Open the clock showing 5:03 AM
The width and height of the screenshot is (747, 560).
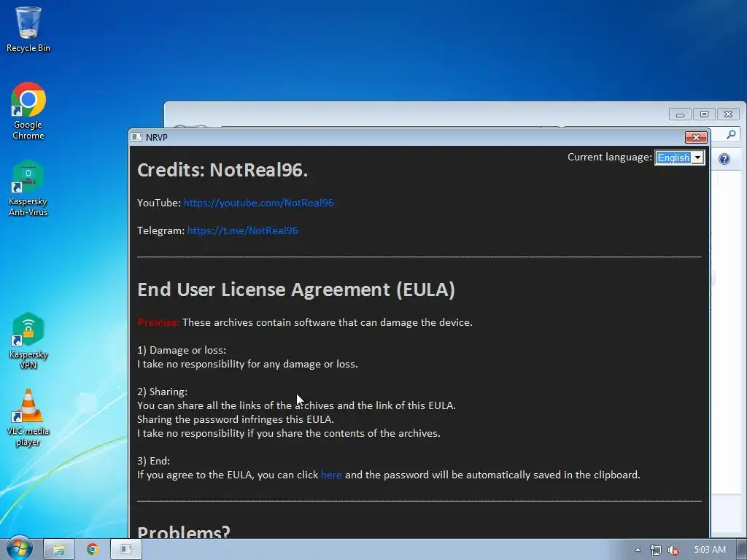710,550
